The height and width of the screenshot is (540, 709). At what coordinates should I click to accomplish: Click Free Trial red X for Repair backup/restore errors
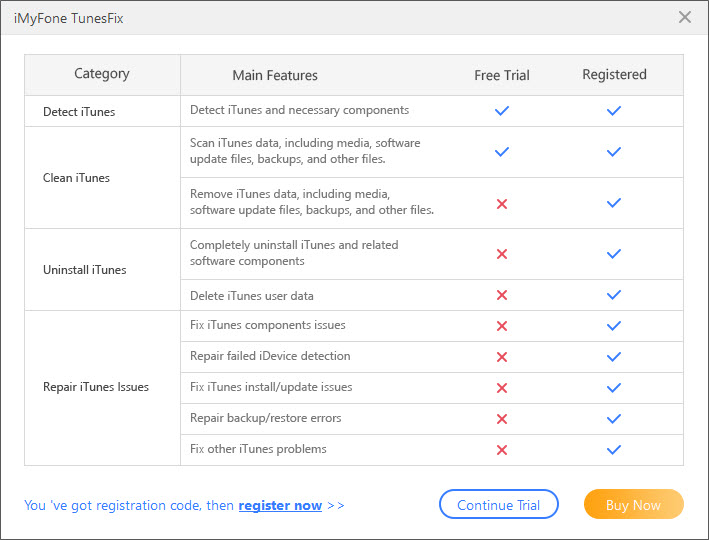(x=502, y=419)
